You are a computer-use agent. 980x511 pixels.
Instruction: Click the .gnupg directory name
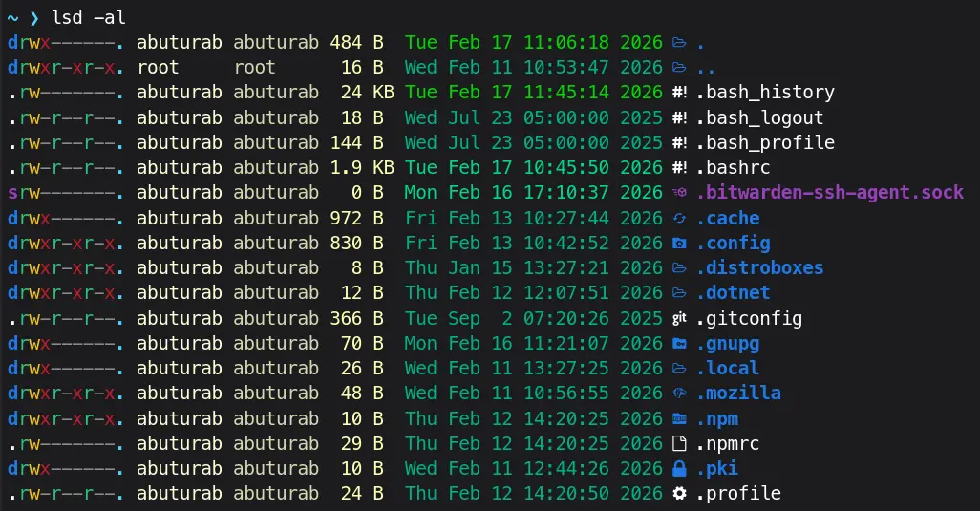tap(727, 343)
